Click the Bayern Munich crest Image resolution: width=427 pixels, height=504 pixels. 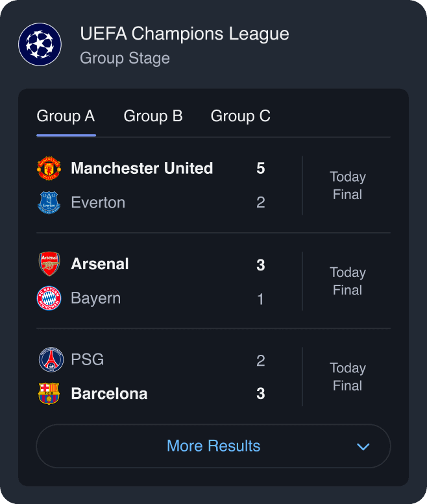[49, 298]
